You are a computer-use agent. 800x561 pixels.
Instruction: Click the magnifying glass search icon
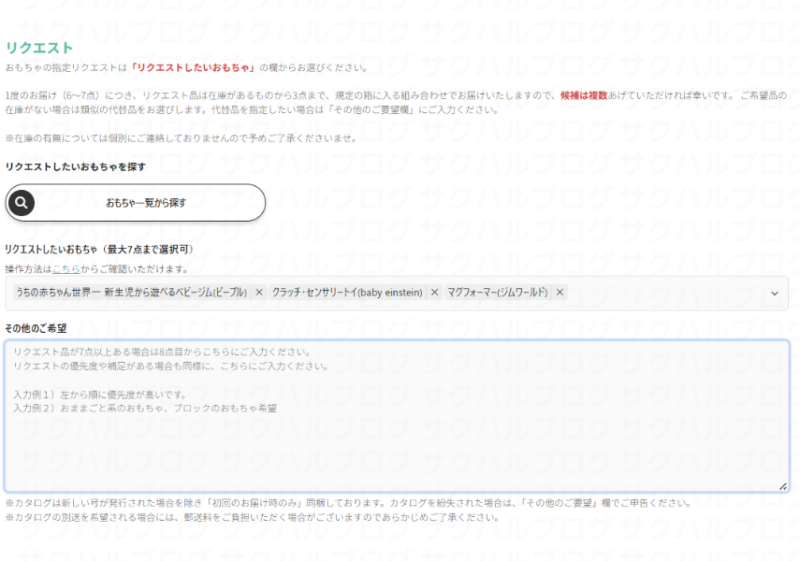[22, 203]
